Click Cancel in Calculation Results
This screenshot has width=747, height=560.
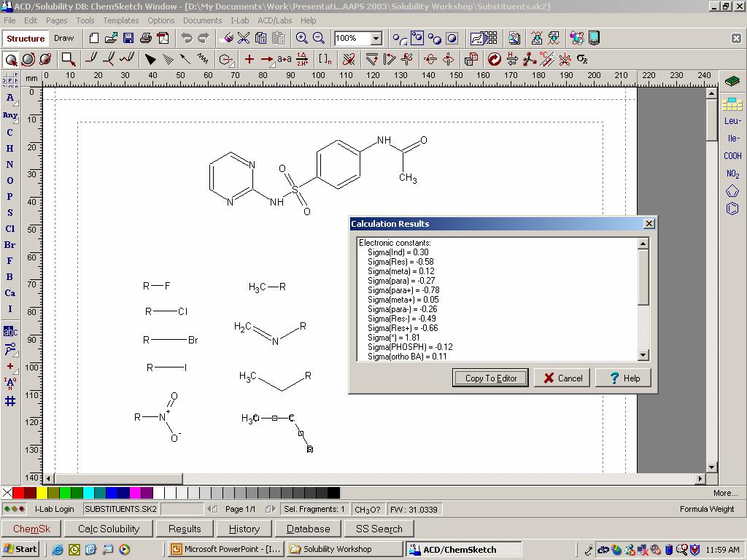tap(562, 378)
